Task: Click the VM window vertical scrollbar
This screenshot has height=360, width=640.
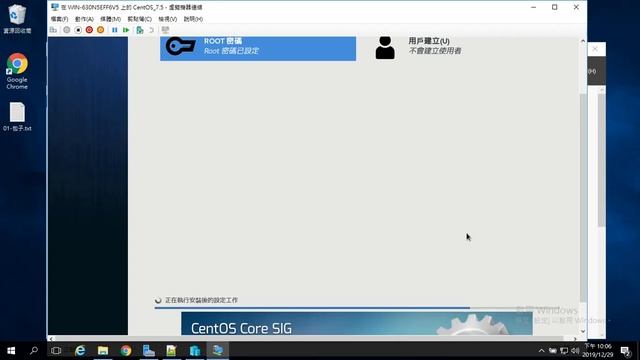Action: click(x=583, y=198)
